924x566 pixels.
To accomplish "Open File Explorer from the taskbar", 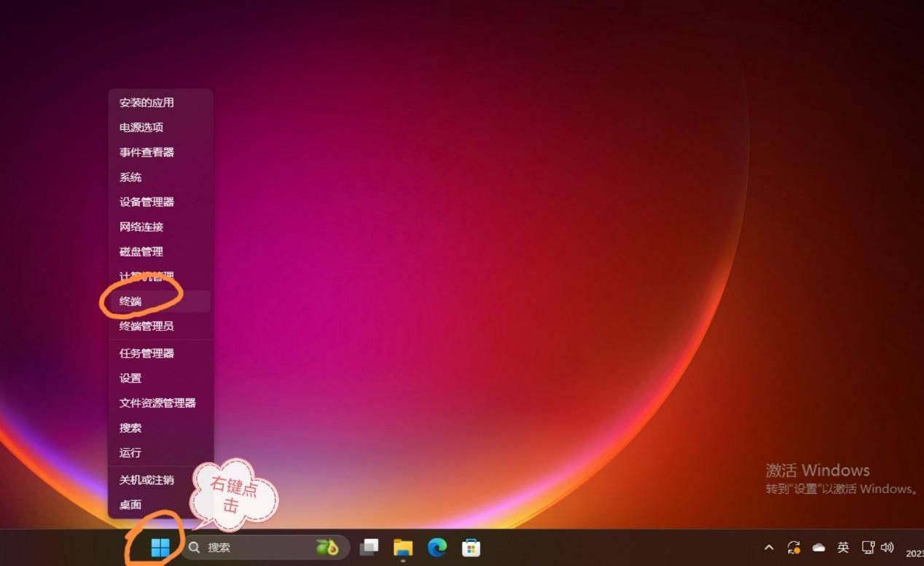I will (403, 547).
